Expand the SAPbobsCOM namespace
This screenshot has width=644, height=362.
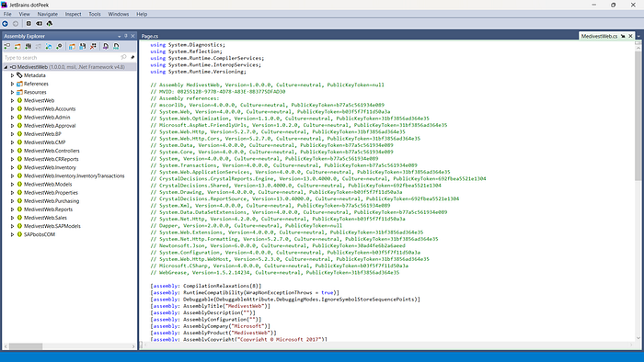pos(12,234)
